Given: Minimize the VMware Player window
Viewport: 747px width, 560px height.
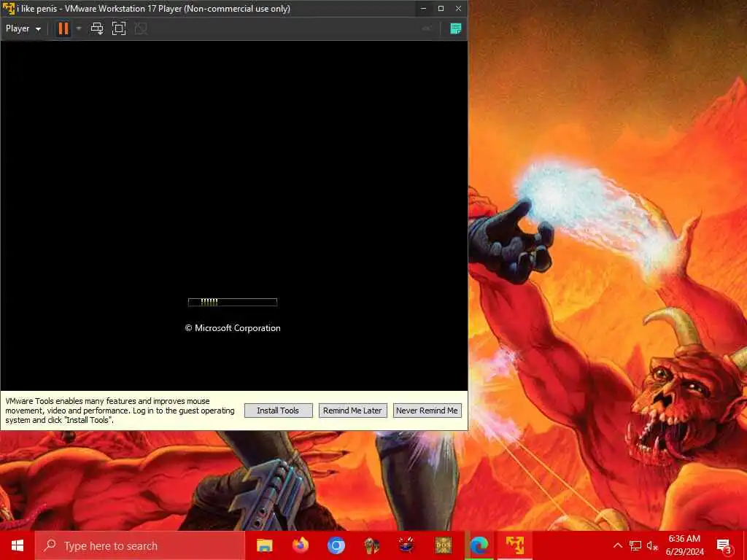Looking at the screenshot, I should [424, 9].
